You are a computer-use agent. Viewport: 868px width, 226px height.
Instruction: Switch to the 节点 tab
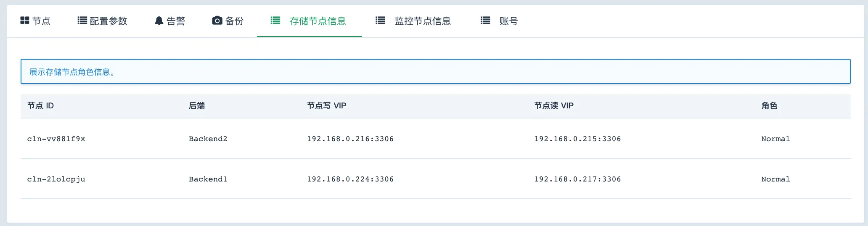click(x=35, y=21)
